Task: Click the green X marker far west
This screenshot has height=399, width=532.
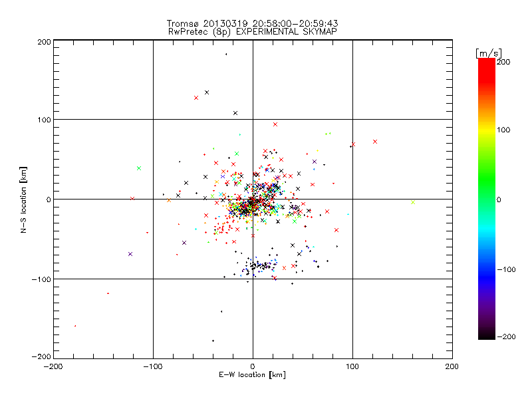Action: point(139,168)
